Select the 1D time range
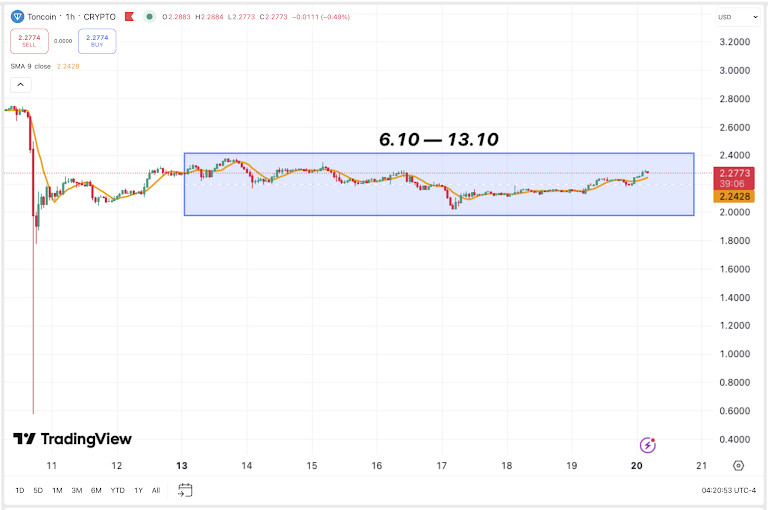 20,490
